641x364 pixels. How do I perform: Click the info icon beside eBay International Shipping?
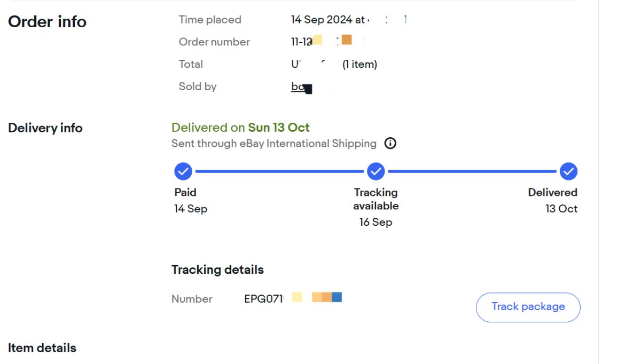click(390, 144)
